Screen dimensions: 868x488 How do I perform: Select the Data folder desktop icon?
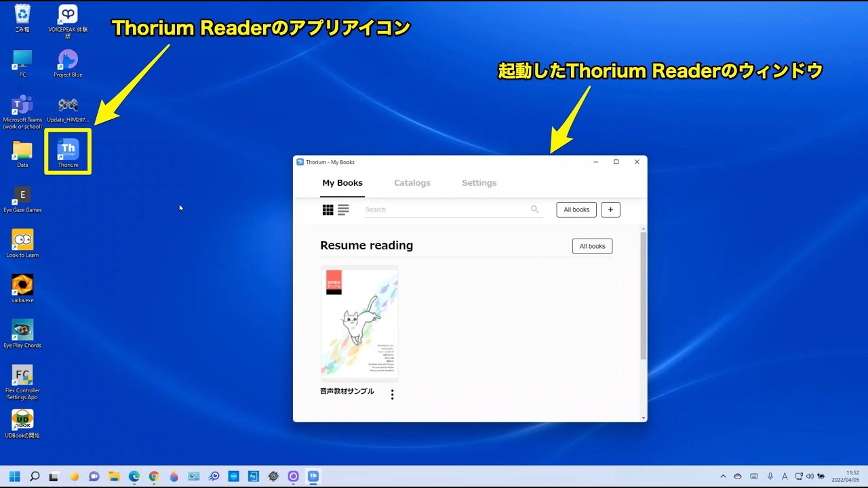[22, 154]
